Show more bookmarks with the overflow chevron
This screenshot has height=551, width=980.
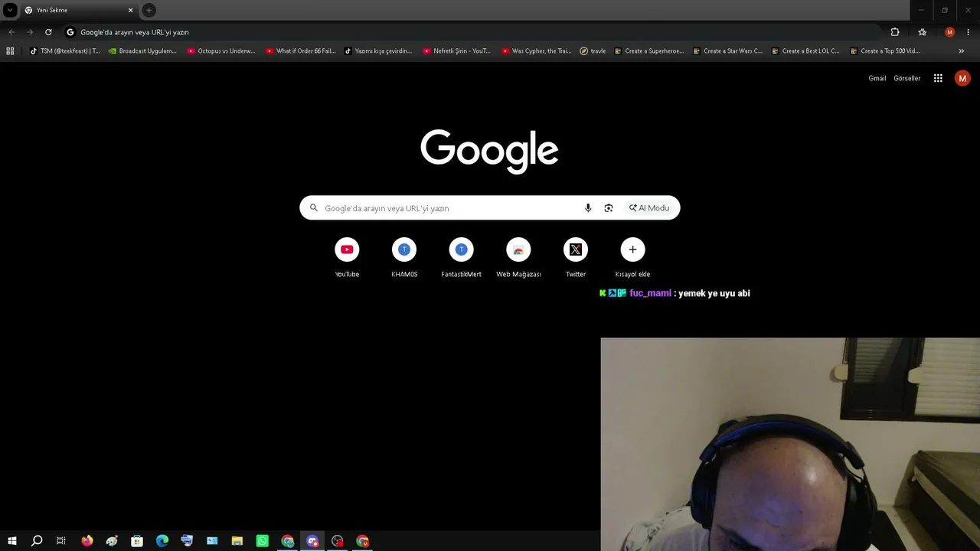pyautogui.click(x=962, y=51)
